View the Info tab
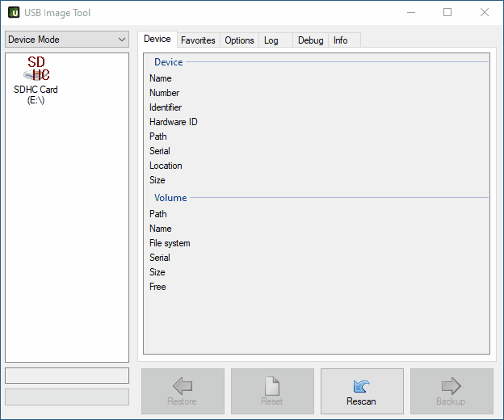 click(341, 40)
